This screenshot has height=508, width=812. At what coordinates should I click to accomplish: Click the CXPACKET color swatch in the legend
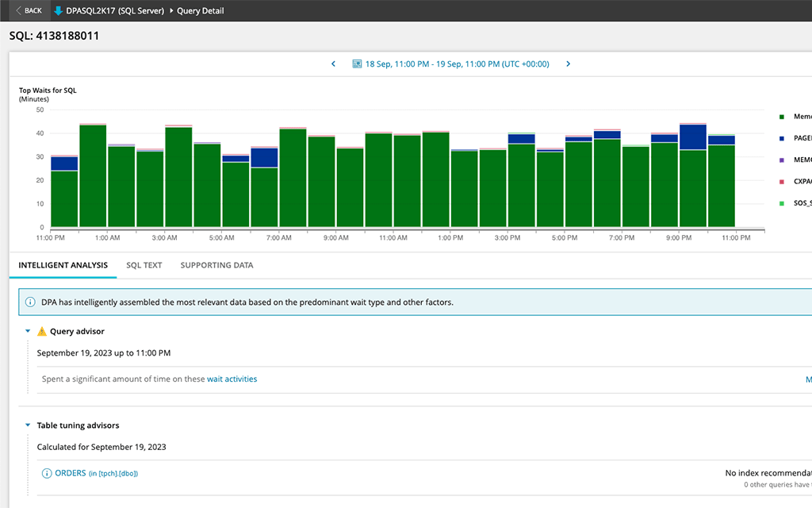pos(783,181)
